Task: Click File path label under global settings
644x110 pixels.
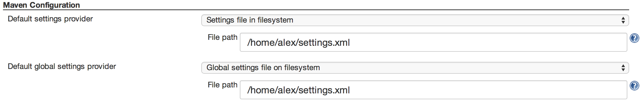Action: [222, 85]
